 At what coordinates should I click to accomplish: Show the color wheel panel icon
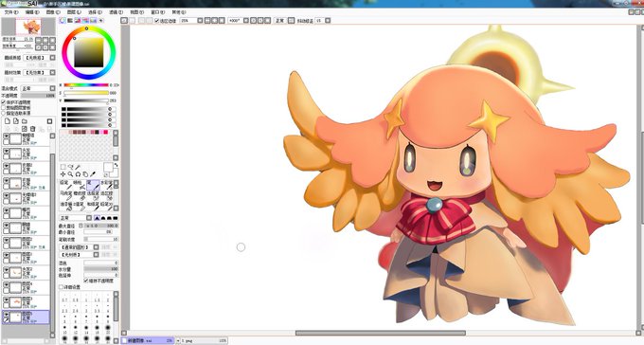(63, 21)
